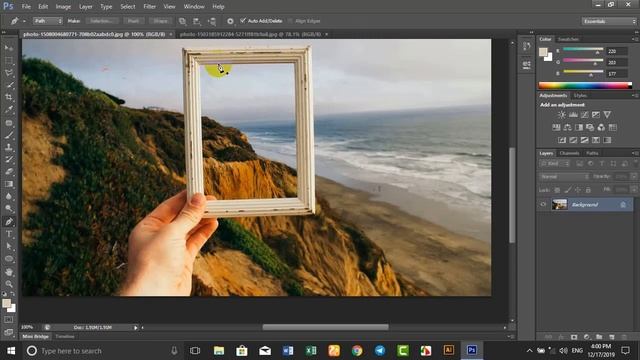Toggle lock all in Layers panel
The height and width of the screenshot is (360, 640).
(x=588, y=190)
